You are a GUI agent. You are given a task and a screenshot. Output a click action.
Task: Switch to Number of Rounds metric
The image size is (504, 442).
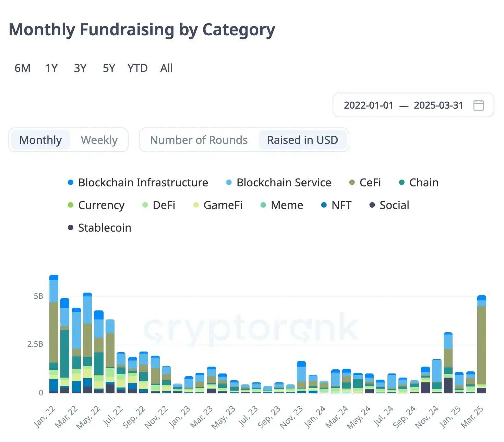[199, 140]
